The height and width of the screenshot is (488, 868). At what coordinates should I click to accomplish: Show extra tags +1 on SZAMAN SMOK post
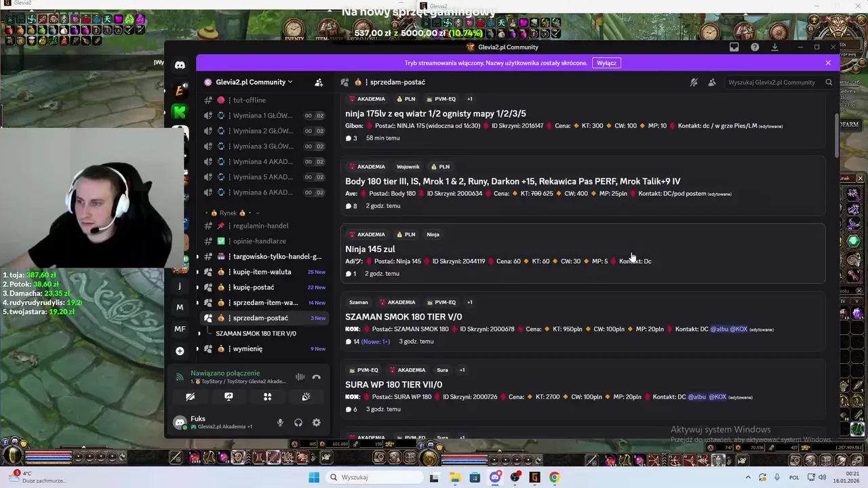(x=470, y=302)
